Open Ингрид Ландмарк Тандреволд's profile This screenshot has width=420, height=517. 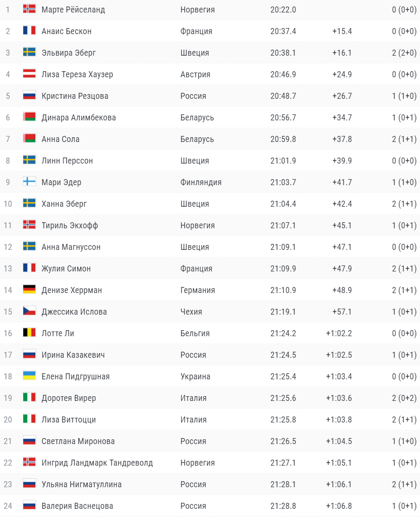coord(97,463)
